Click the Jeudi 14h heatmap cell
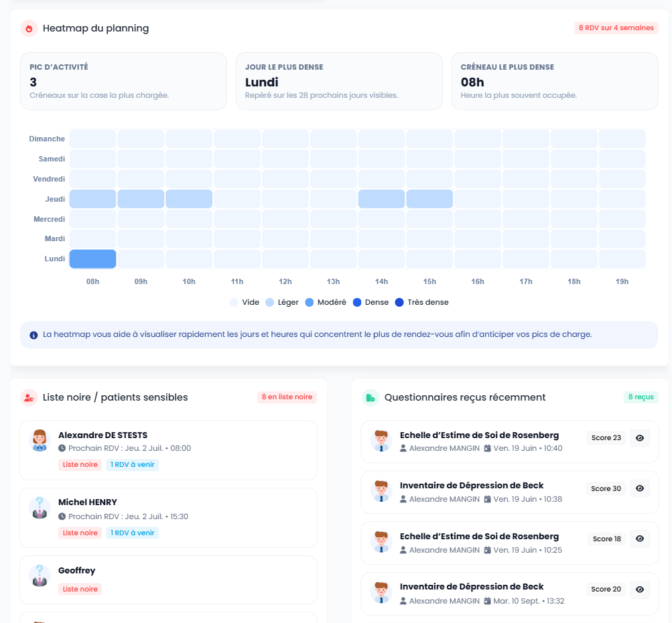The height and width of the screenshot is (623, 672). 381,199
